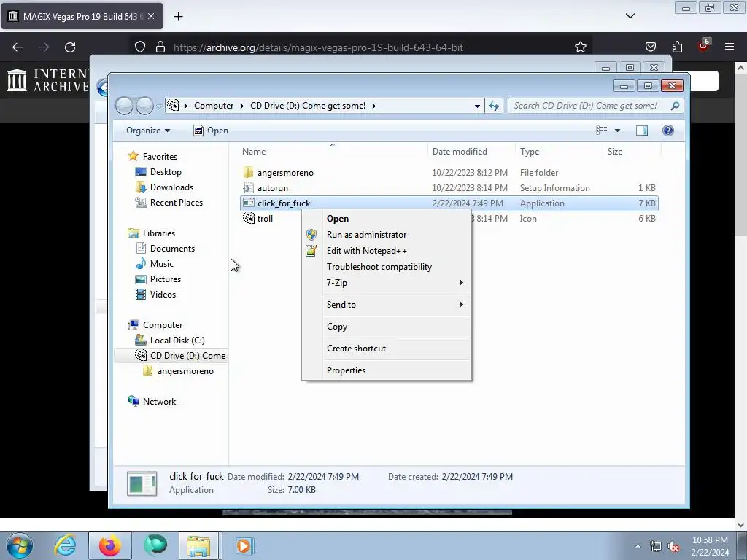
Task: Expand the 7-Zip submenu
Action: (387, 283)
